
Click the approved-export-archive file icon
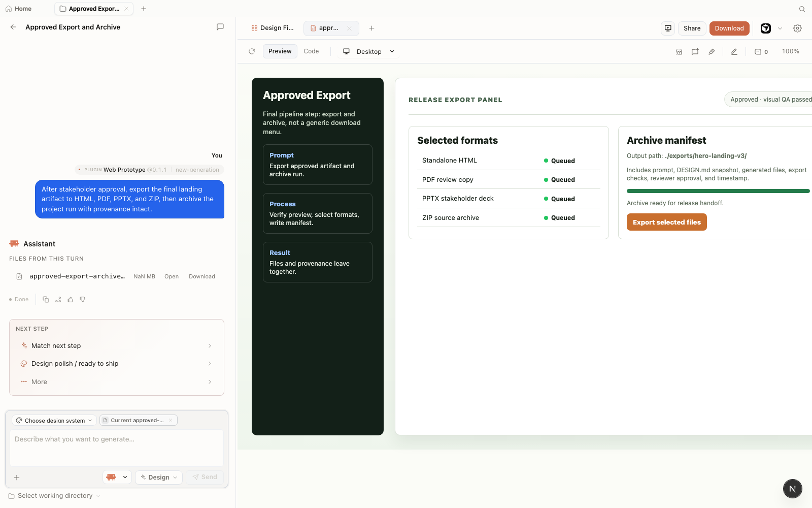19,276
